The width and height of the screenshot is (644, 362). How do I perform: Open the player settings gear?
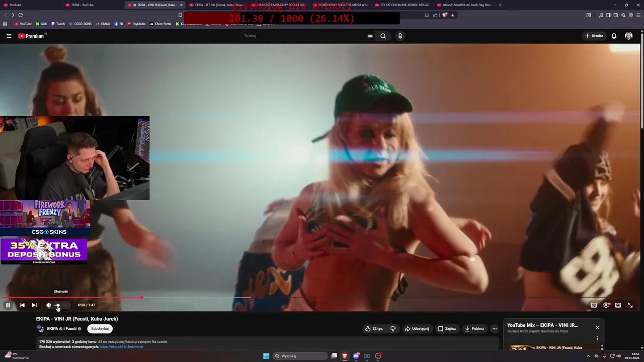pos(606,305)
